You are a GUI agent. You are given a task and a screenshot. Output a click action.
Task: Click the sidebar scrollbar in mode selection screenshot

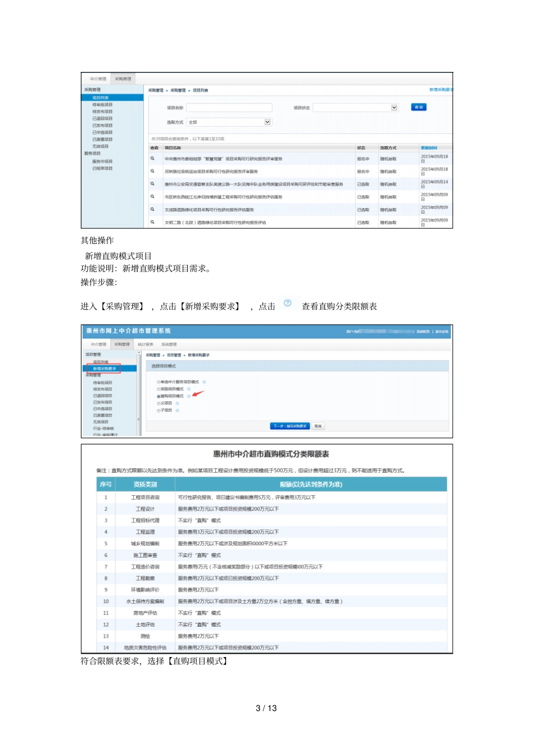pyautogui.click(x=139, y=393)
